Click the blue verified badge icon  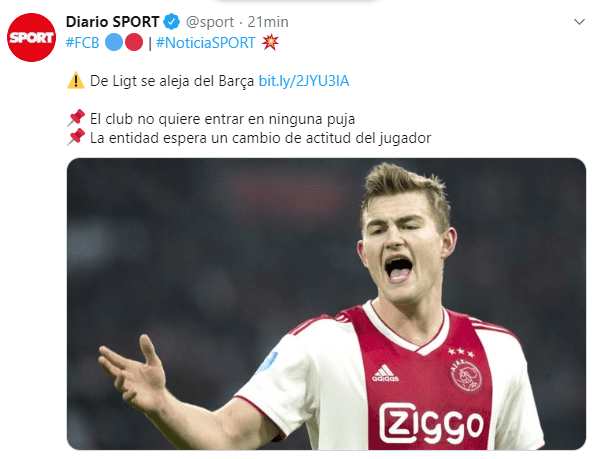[172, 22]
